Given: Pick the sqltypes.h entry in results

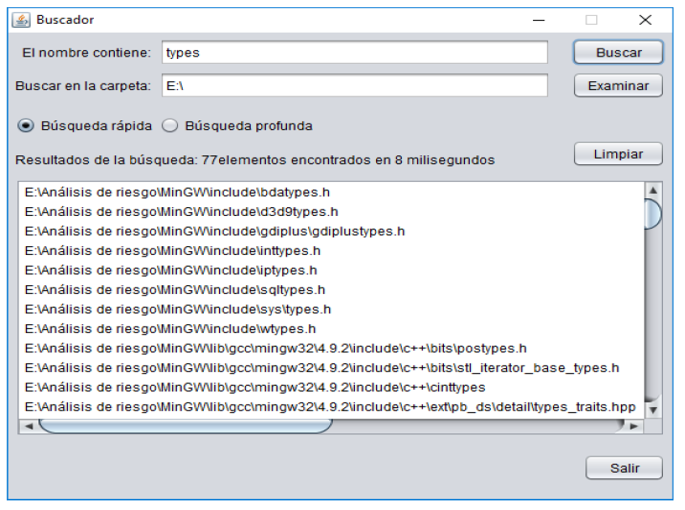Looking at the screenshot, I should (174, 289).
